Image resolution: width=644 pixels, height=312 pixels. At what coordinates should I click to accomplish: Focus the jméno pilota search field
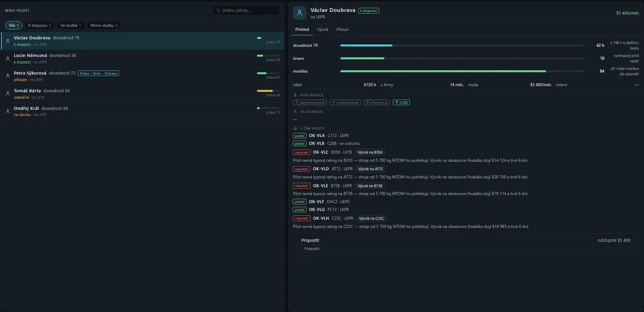click(247, 10)
